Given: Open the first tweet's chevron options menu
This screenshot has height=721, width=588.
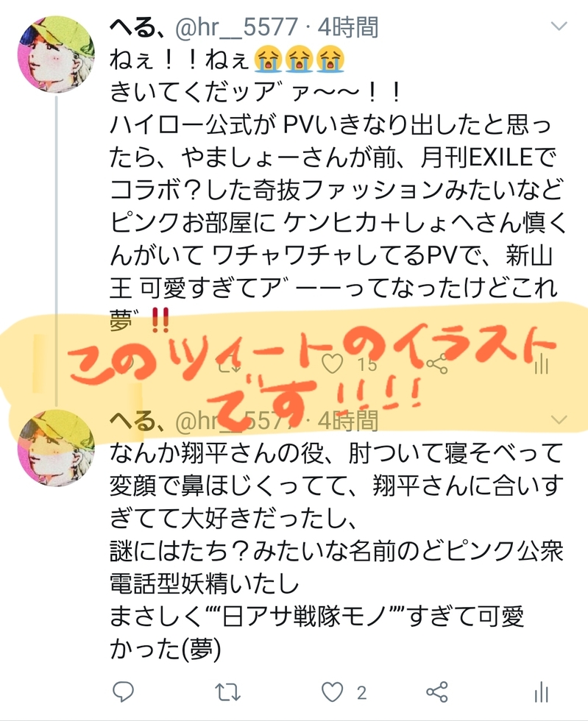Looking at the screenshot, I should tap(559, 26).
